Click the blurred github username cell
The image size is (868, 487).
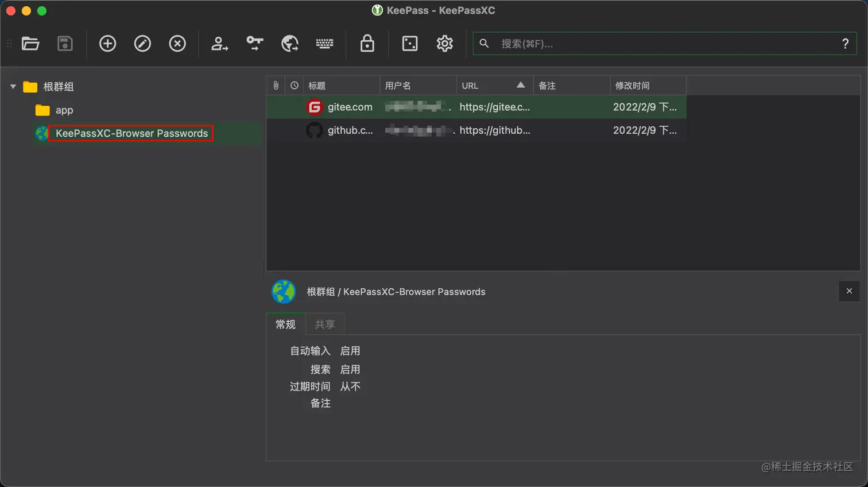click(x=418, y=130)
